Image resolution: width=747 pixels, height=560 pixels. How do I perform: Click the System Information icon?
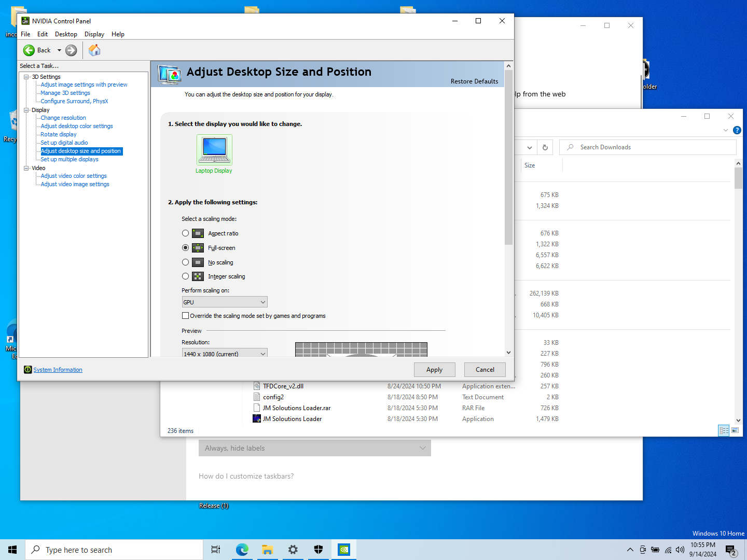click(28, 370)
